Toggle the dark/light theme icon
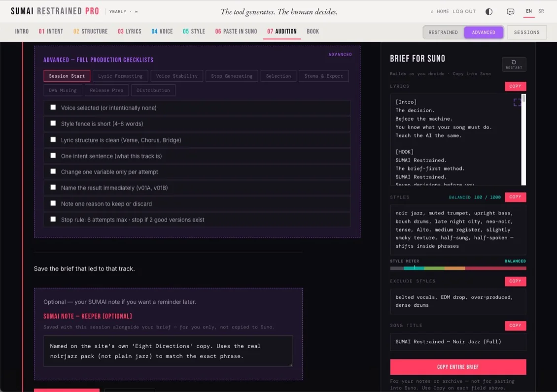 (x=489, y=12)
